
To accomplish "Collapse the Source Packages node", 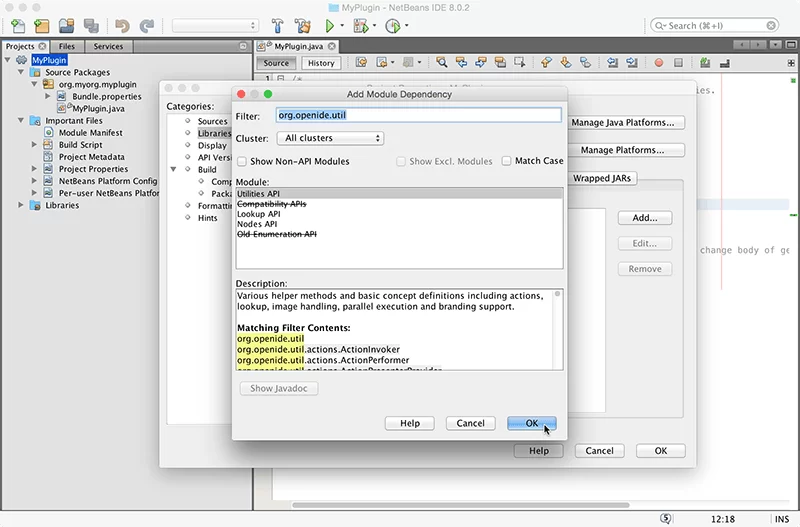I will point(21,72).
